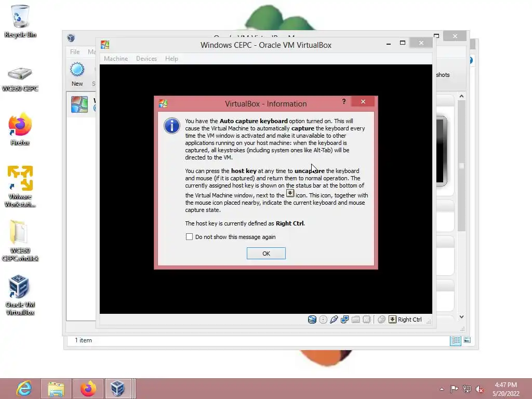Click the 'Right Ctrl' host key label
Image resolution: width=532 pixels, height=399 pixels.
(409, 320)
